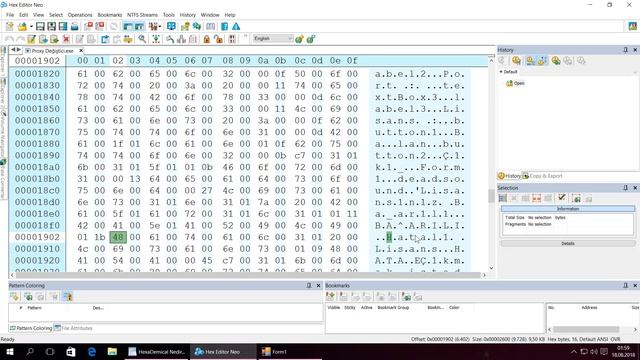Open the NTFS Streams menu

point(142,15)
